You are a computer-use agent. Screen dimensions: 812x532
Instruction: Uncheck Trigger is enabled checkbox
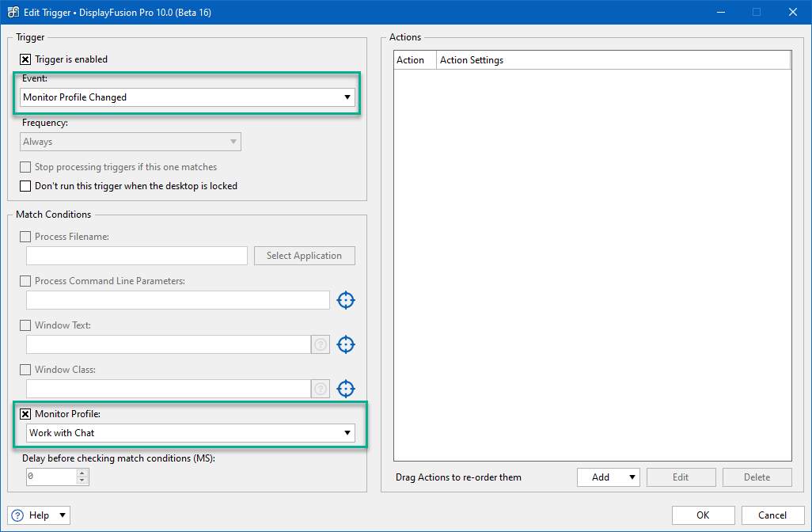25,59
